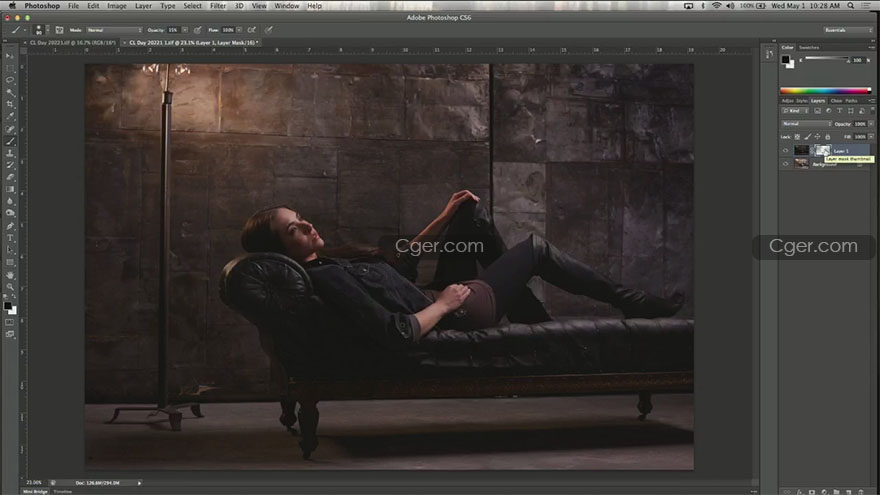
Task: Open the collapsed History panel icon
Action: 769,54
